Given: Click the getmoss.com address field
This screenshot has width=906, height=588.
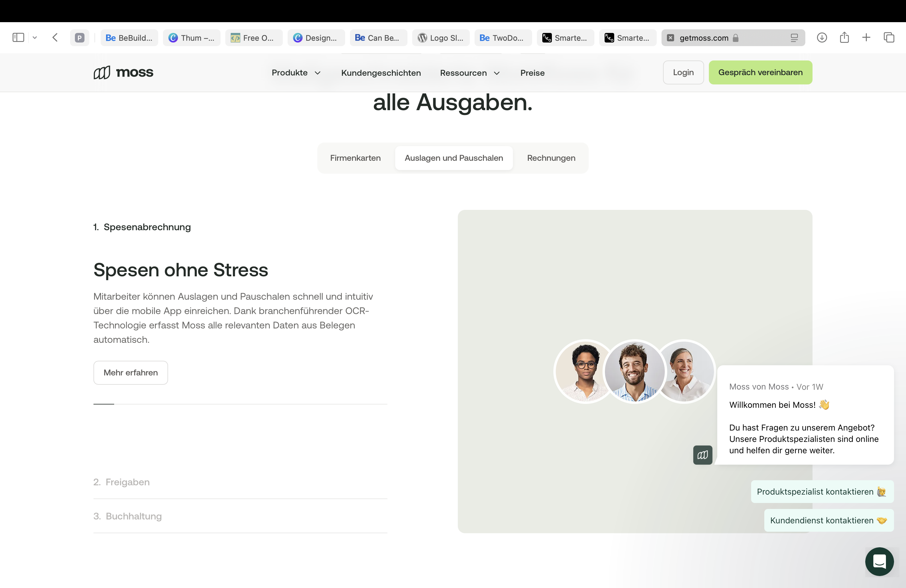Looking at the screenshot, I should pyautogui.click(x=733, y=38).
